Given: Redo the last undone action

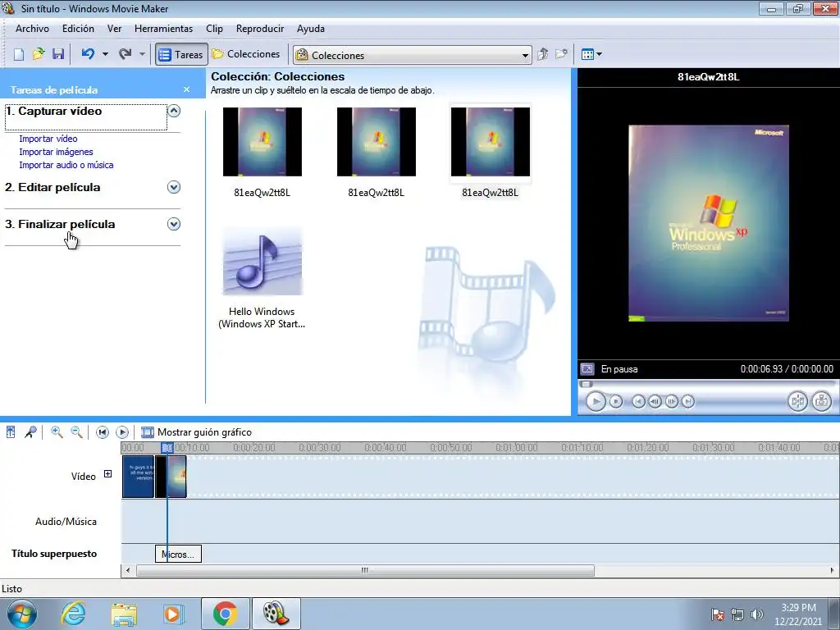Looking at the screenshot, I should pyautogui.click(x=126, y=54).
